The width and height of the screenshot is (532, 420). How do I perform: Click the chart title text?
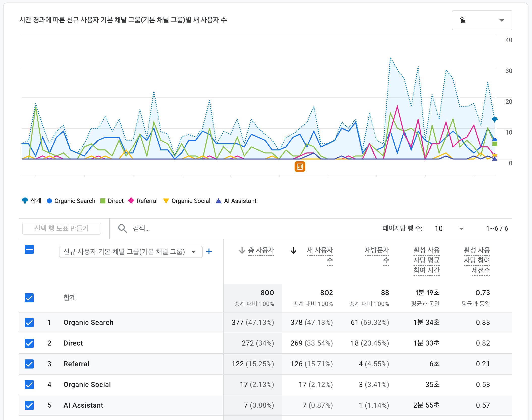(123, 20)
